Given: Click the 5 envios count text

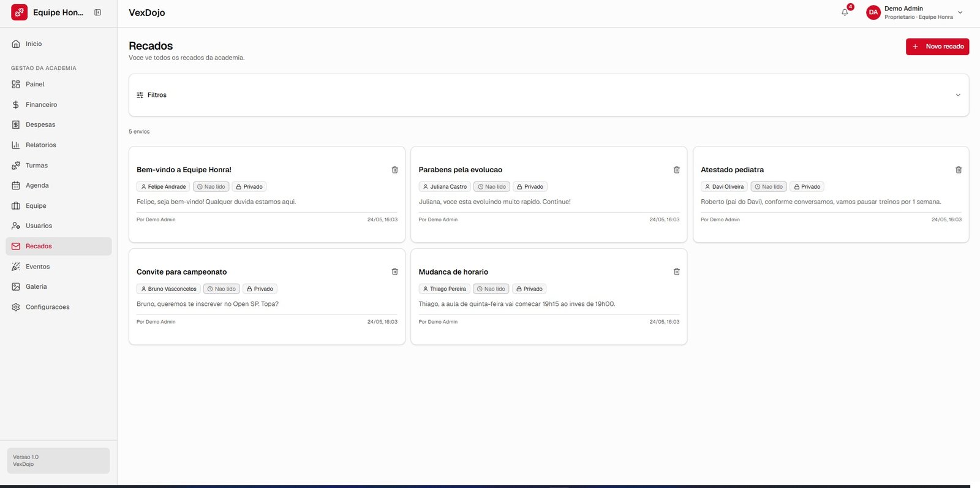Looking at the screenshot, I should point(139,132).
